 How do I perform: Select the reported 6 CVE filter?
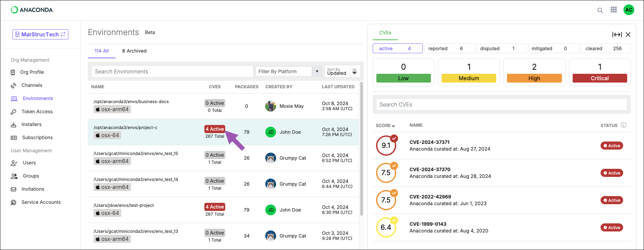449,49
